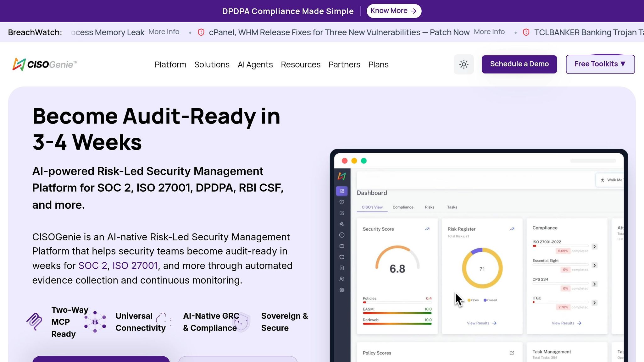Click the walking figure icon in Walk Me
This screenshot has width=644, height=362.
click(602, 180)
